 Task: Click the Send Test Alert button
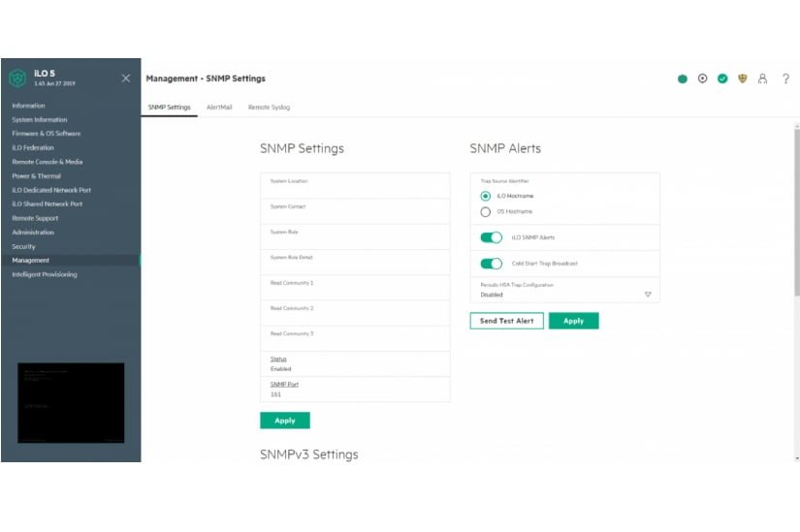(x=507, y=321)
